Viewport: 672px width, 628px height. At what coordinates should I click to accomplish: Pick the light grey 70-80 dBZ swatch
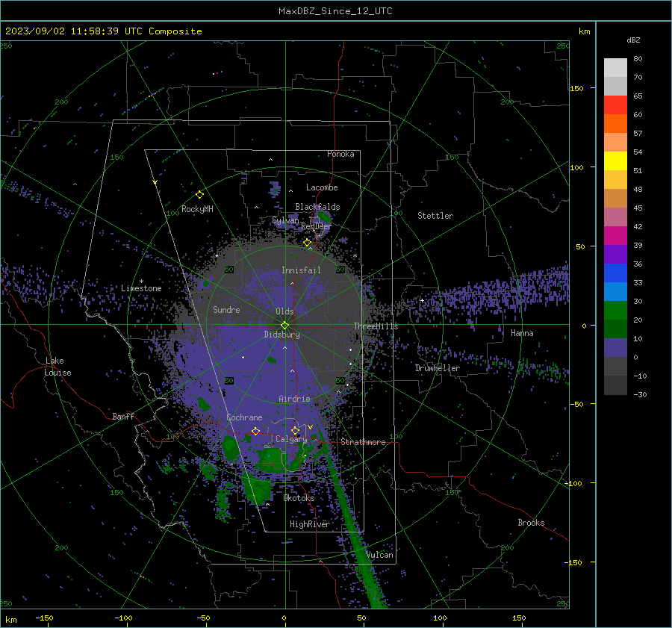pyautogui.click(x=615, y=68)
